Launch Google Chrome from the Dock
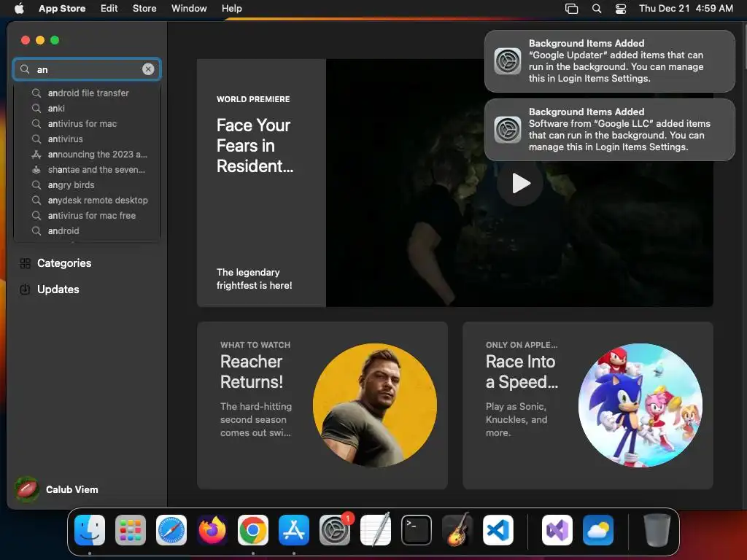This screenshot has width=747, height=560. coord(253,530)
